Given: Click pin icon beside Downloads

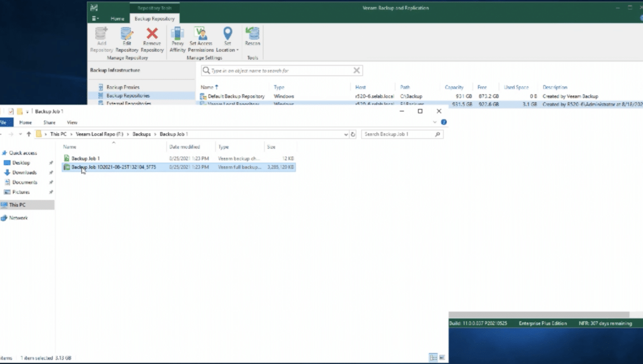Looking at the screenshot, I should coord(51,172).
